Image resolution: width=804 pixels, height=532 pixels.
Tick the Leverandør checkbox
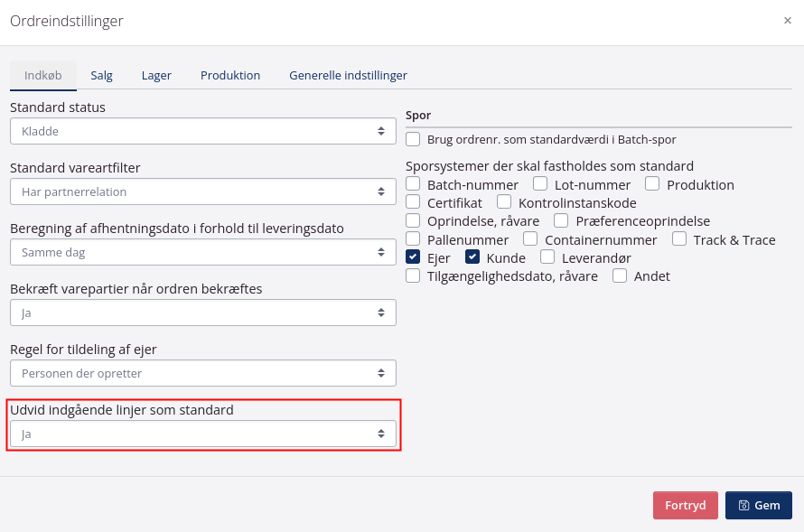[x=547, y=257]
